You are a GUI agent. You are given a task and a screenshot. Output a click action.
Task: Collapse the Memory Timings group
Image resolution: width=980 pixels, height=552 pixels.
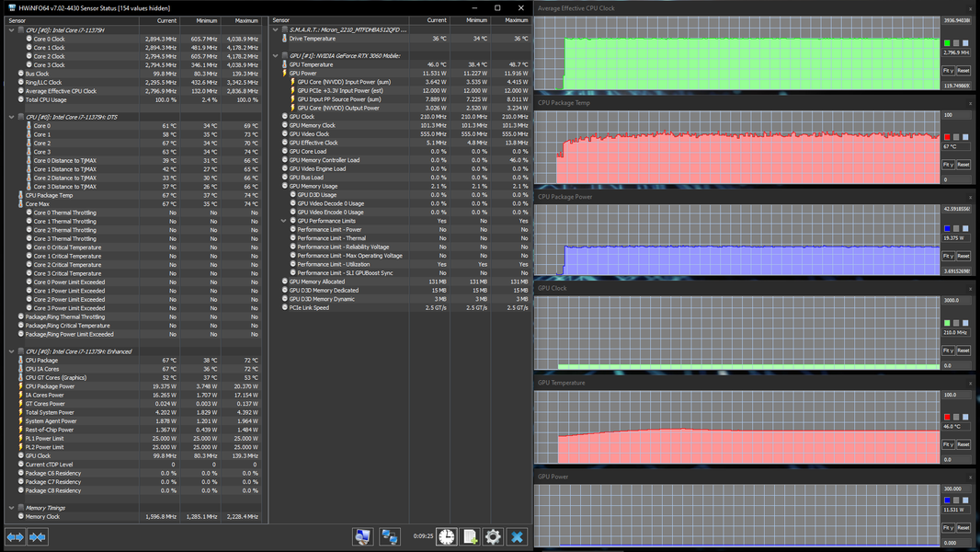pos(11,508)
